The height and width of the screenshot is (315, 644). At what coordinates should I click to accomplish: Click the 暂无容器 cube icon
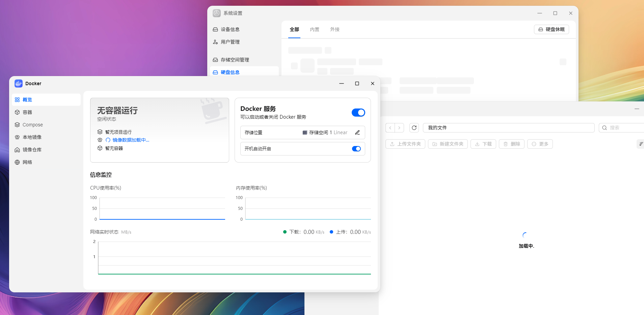point(100,148)
